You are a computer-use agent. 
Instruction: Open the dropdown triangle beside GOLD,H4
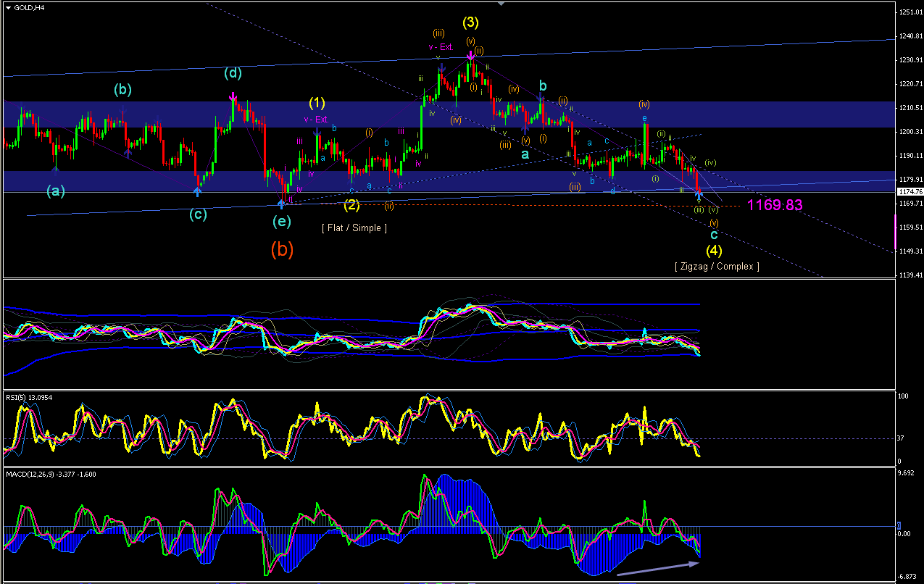8,7
